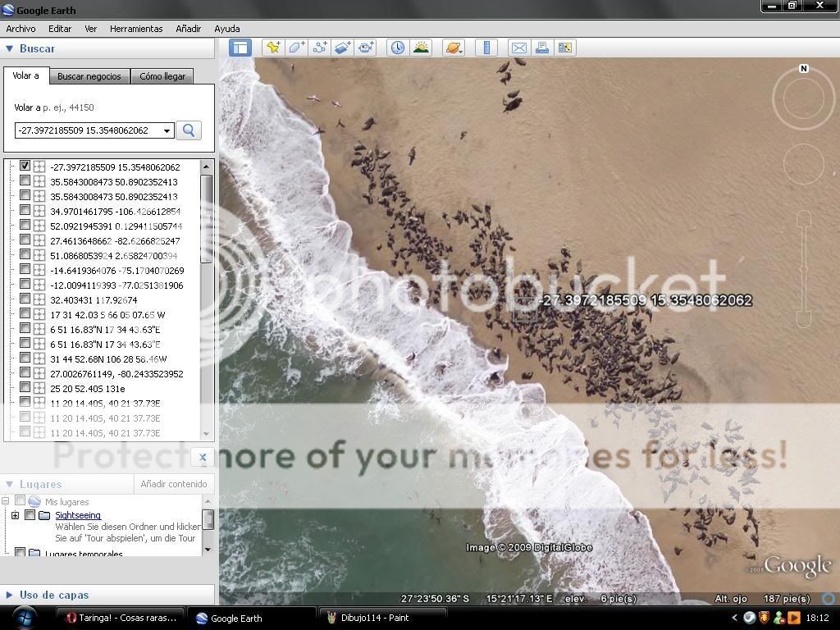Record a tour with the camera icon

(x=366, y=48)
